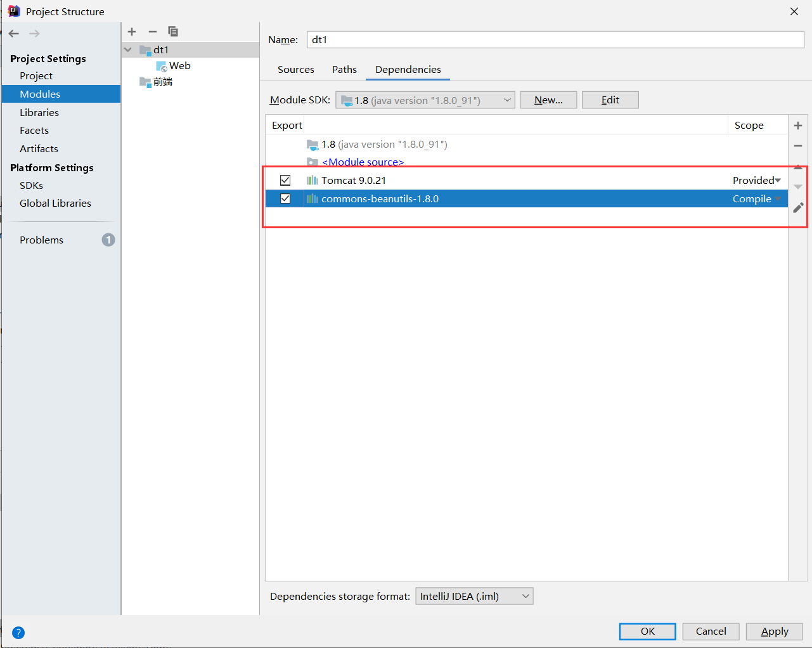The height and width of the screenshot is (648, 812).
Task: Click the 前端 module folder icon
Action: tap(145, 82)
